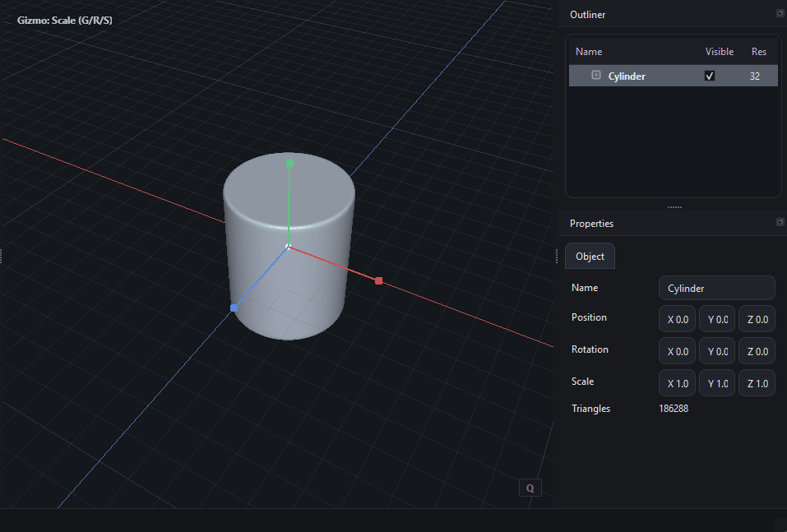Click the splitter handle between Outliner and Properties

tap(674, 207)
